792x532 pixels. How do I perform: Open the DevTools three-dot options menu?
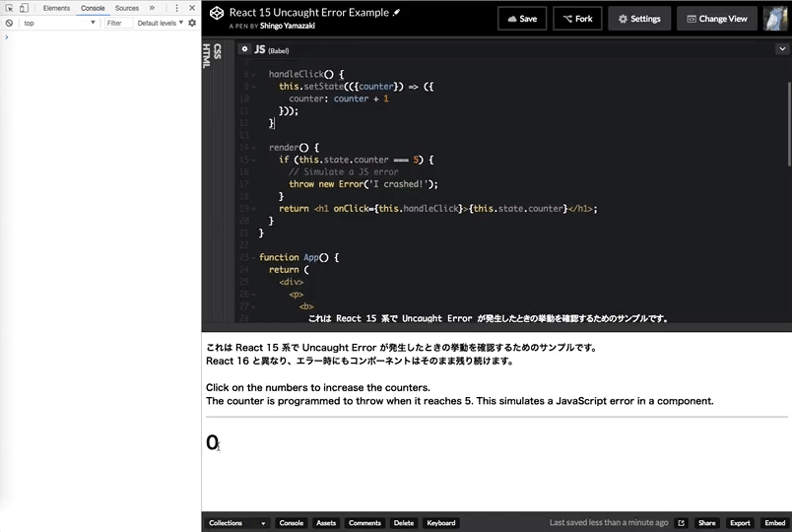tap(176, 8)
